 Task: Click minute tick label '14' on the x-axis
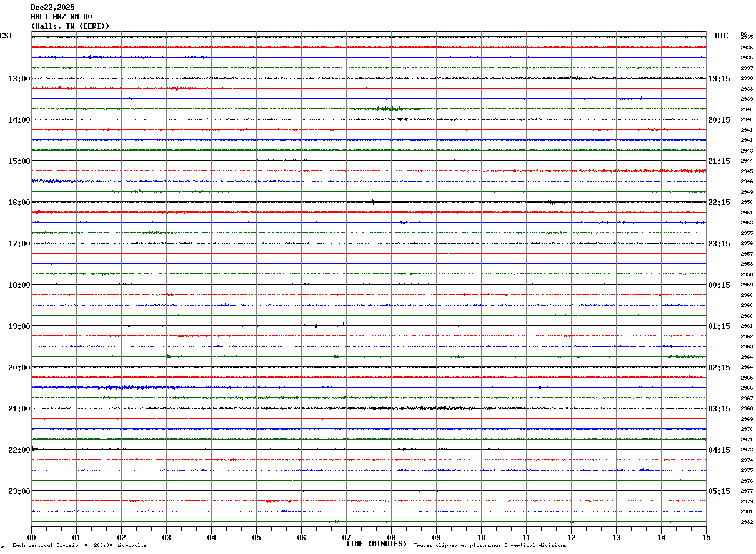point(662,537)
